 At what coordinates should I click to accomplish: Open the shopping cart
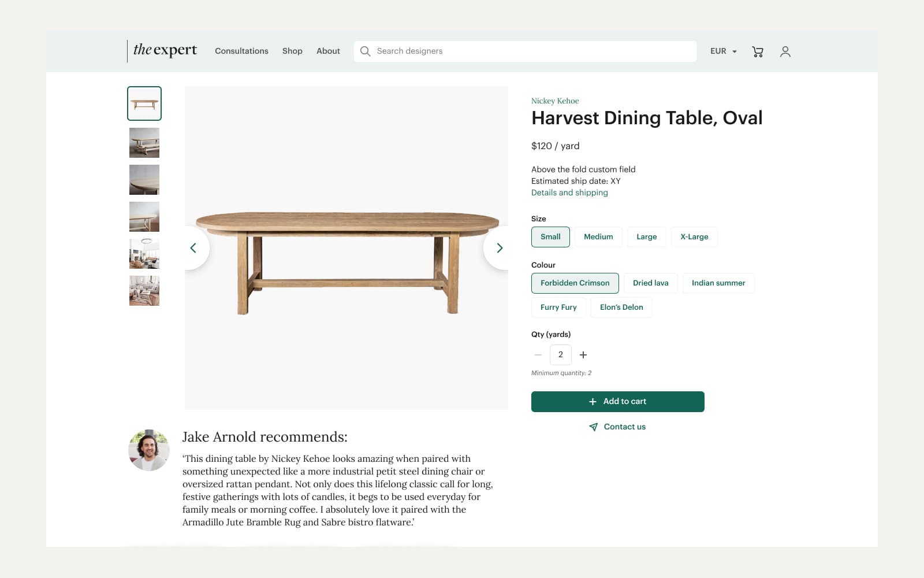coord(757,51)
